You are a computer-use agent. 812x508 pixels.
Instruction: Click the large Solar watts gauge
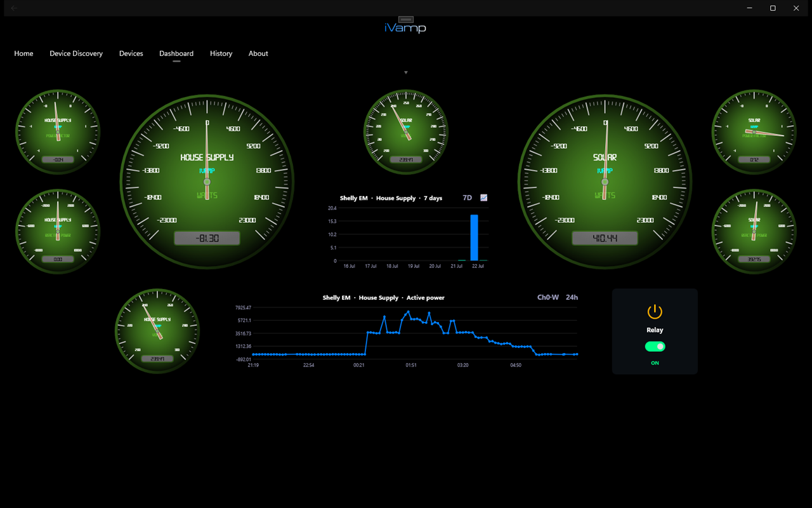point(605,182)
